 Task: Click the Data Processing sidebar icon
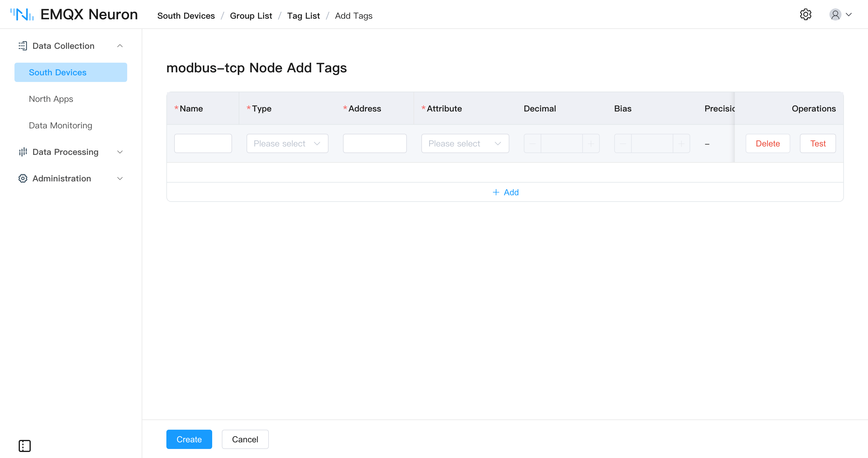point(23,152)
